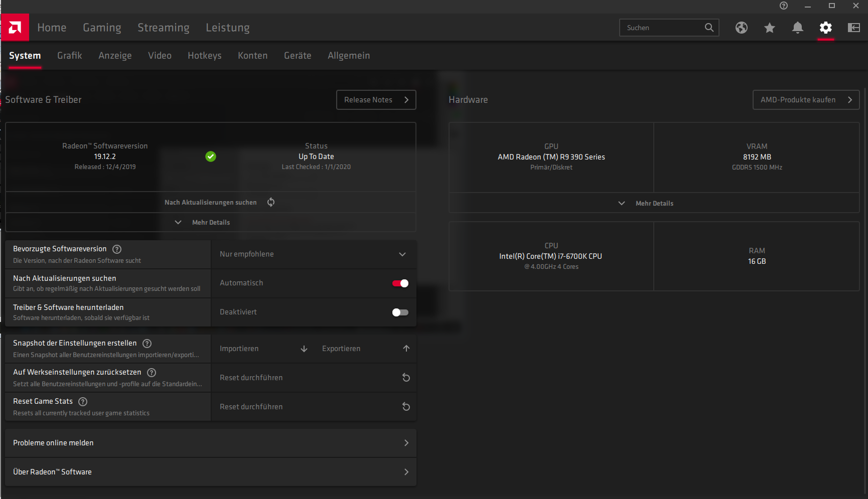Click the VRAM 8192 MB card
868x499 pixels.
click(757, 157)
